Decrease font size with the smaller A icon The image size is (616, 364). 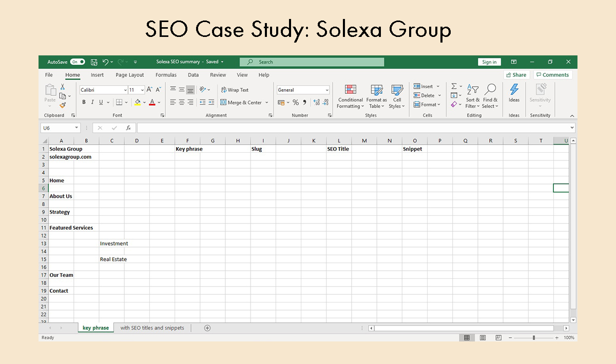point(158,90)
